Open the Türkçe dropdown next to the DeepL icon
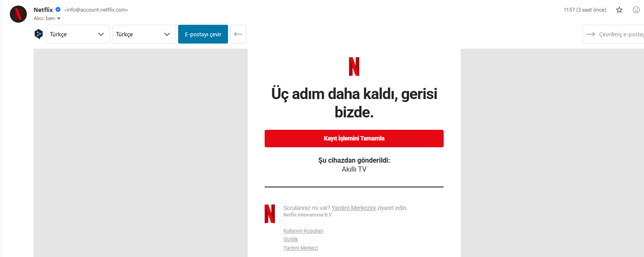The width and height of the screenshot is (644, 257). (78, 34)
